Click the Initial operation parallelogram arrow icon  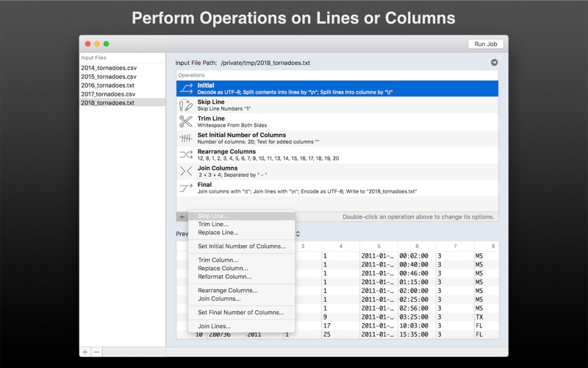(186, 88)
